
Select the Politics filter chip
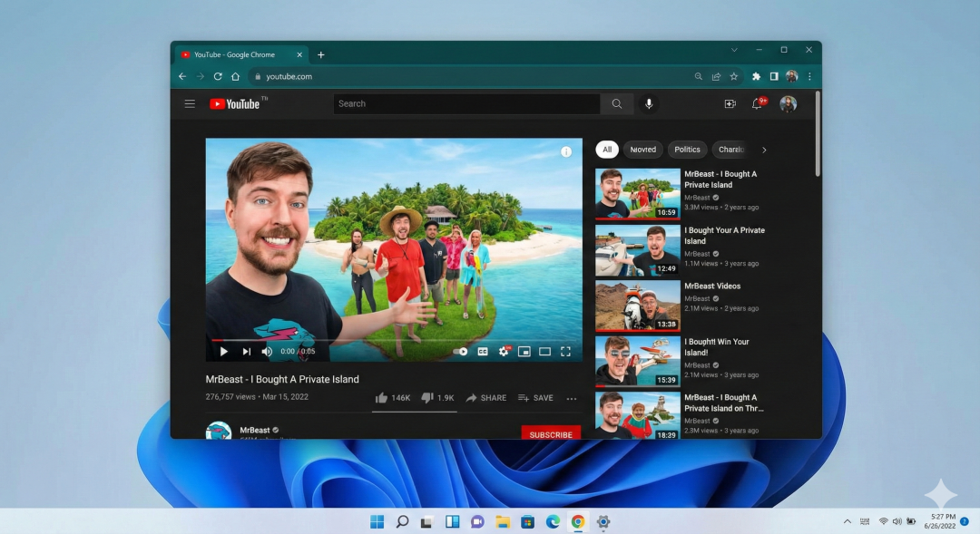pos(687,150)
